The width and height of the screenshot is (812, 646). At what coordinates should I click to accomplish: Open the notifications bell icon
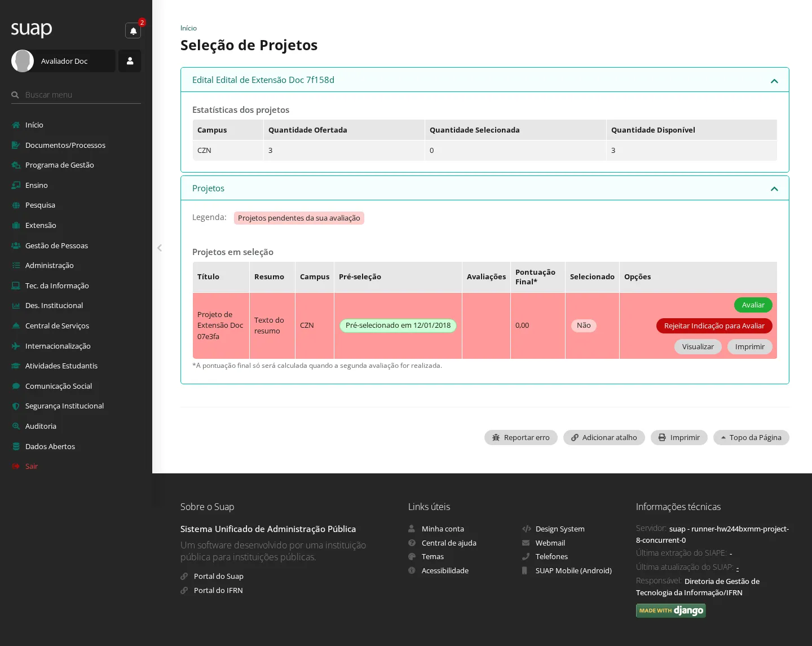coord(133,30)
